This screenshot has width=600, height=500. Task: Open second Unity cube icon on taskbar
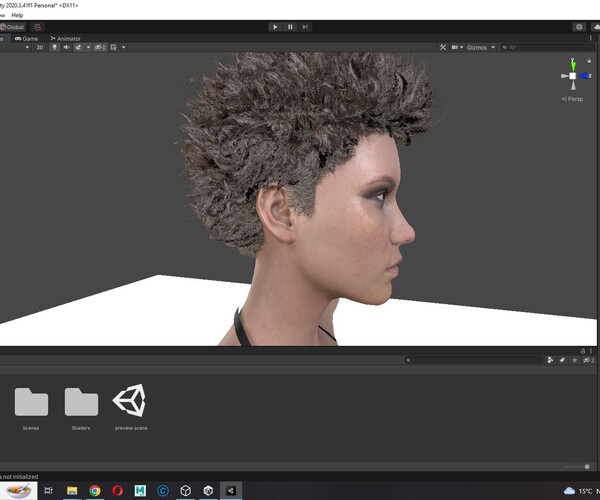(208, 490)
